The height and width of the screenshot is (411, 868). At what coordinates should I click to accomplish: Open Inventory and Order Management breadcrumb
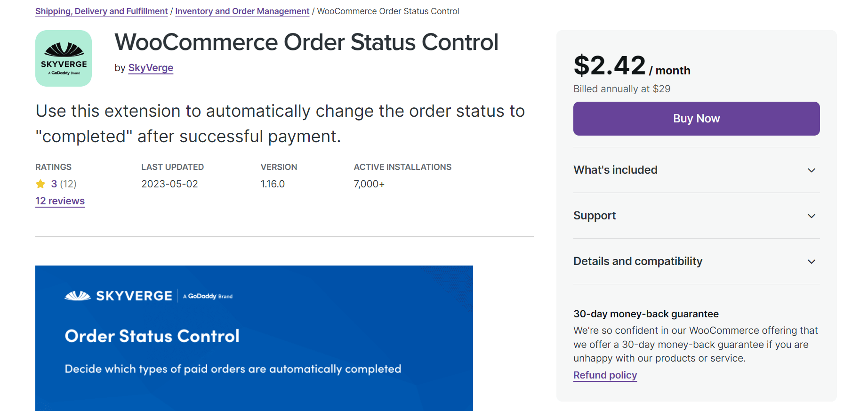click(x=242, y=11)
